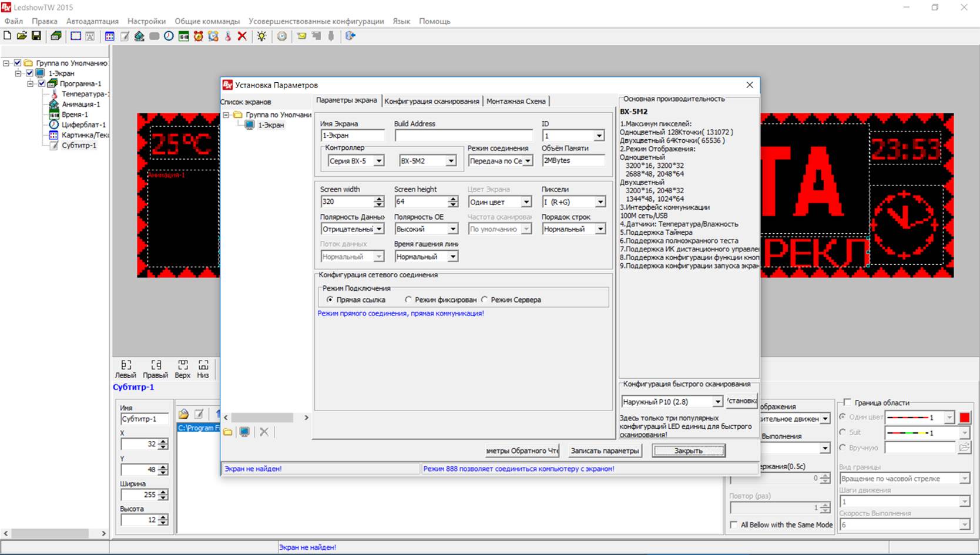The height and width of the screenshot is (555, 980).
Task: Toggle All Bellow with the Same Mode checkbox
Action: click(x=733, y=524)
